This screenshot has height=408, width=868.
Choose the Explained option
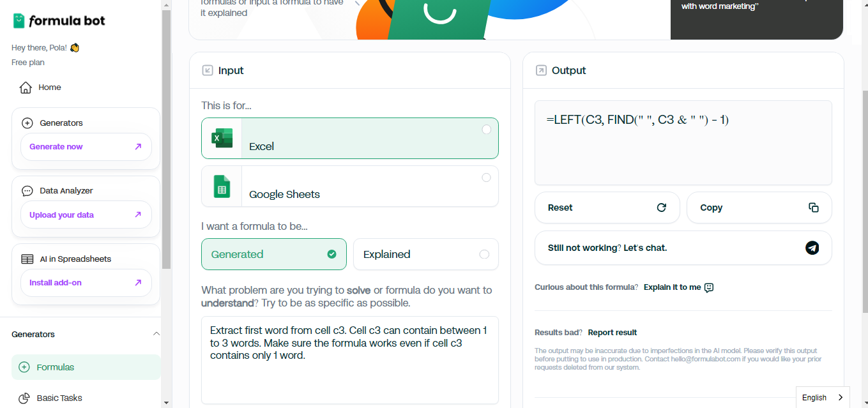pyautogui.click(x=425, y=254)
